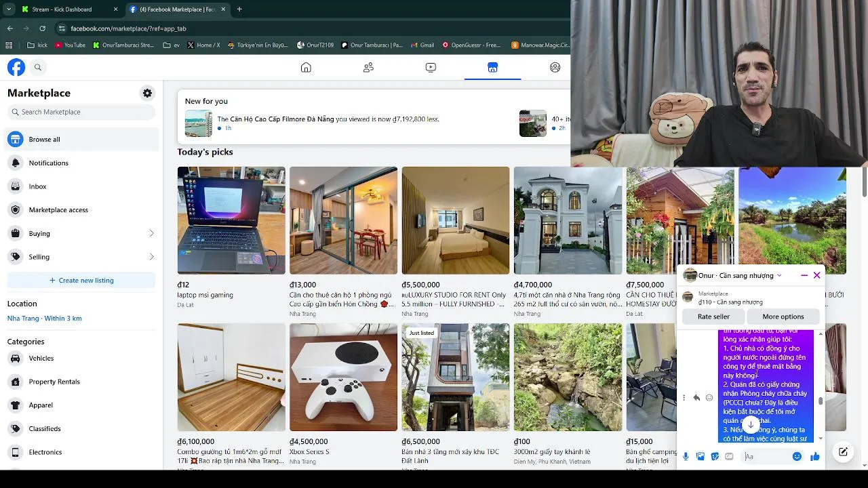The height and width of the screenshot is (488, 868).
Task: Select the Marketplace store icon in top navigation
Action: pos(492,67)
